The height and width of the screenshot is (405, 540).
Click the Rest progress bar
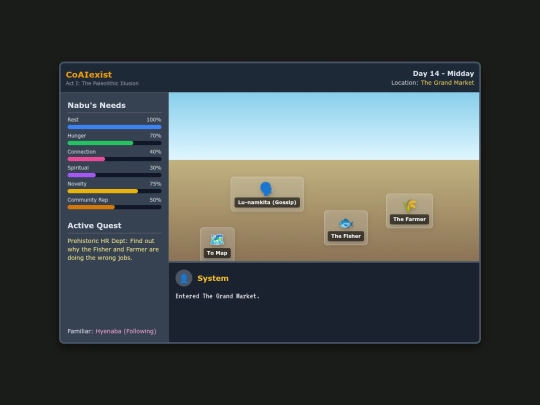pos(114,127)
